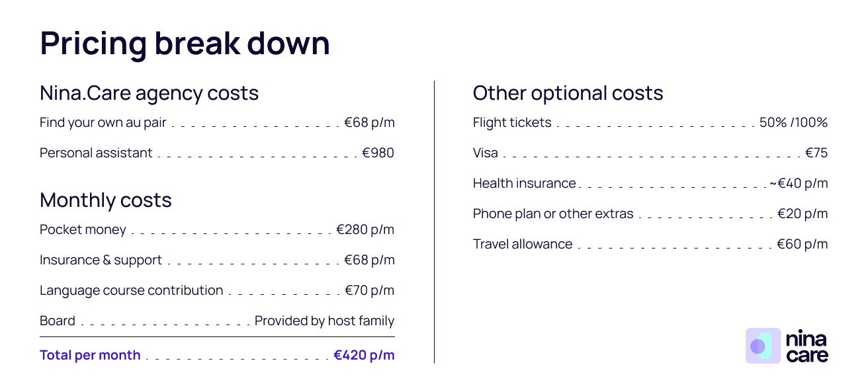Viewport: 868px width, 390px height.
Task: Click the 'Flight tickets' label
Action: click(x=512, y=123)
